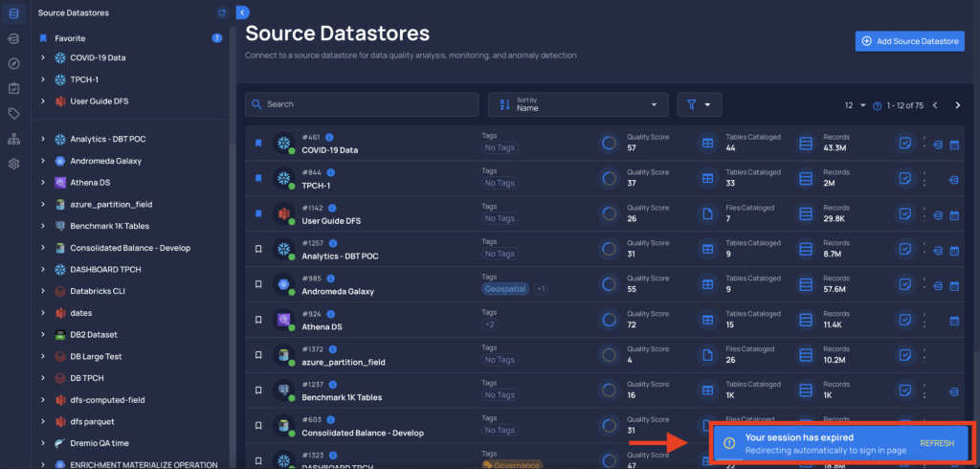
Task: Click +2 tags chip on Athena DS
Action: [x=489, y=324]
